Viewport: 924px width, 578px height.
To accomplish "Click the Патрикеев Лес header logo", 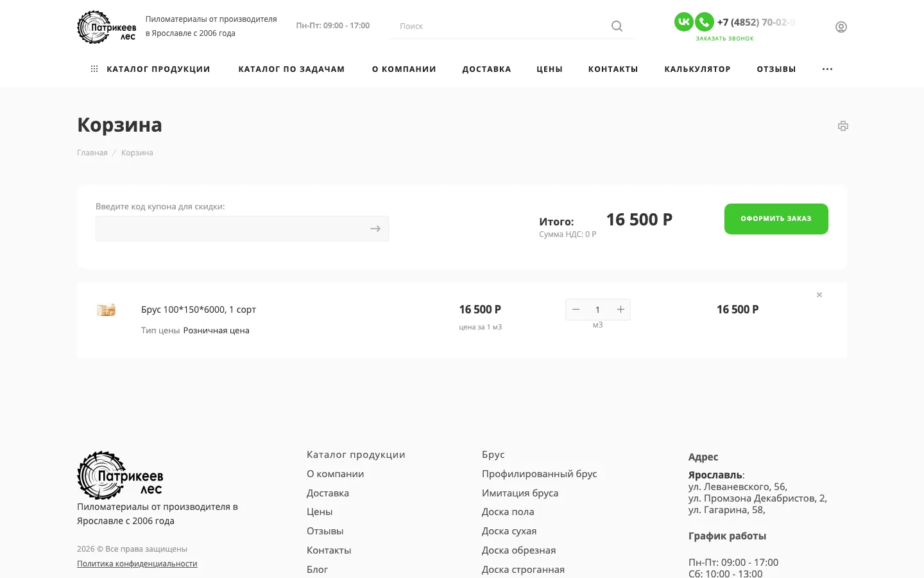I will click(107, 27).
